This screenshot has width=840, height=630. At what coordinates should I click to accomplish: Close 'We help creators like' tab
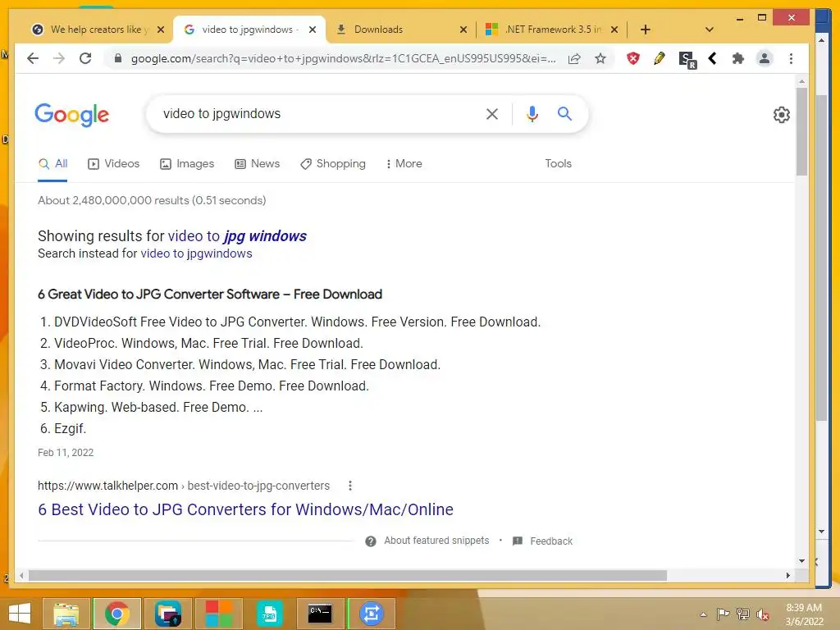coord(161,30)
